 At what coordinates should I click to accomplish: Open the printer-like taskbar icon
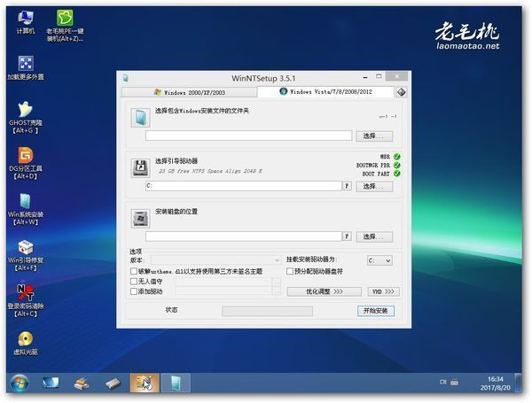coord(82,384)
